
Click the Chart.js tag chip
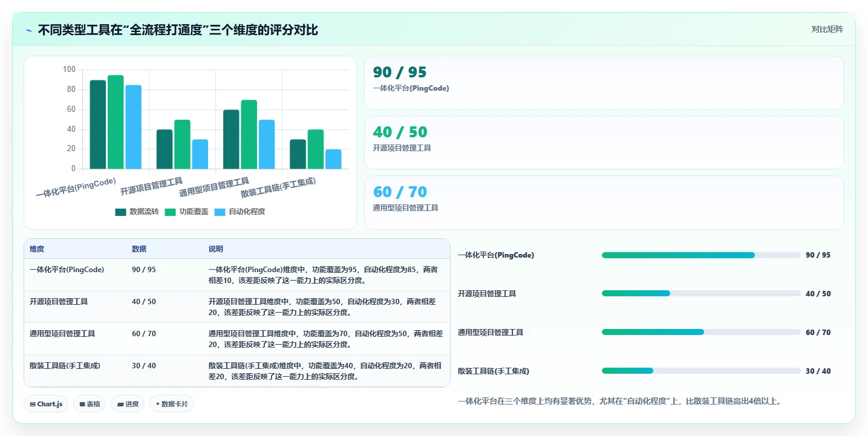tap(46, 404)
